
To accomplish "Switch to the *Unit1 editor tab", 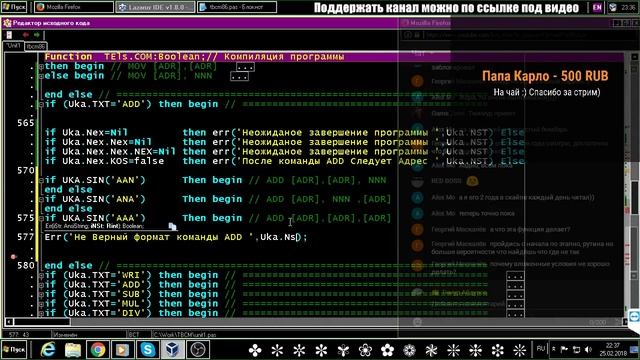I will pos(13,46).
